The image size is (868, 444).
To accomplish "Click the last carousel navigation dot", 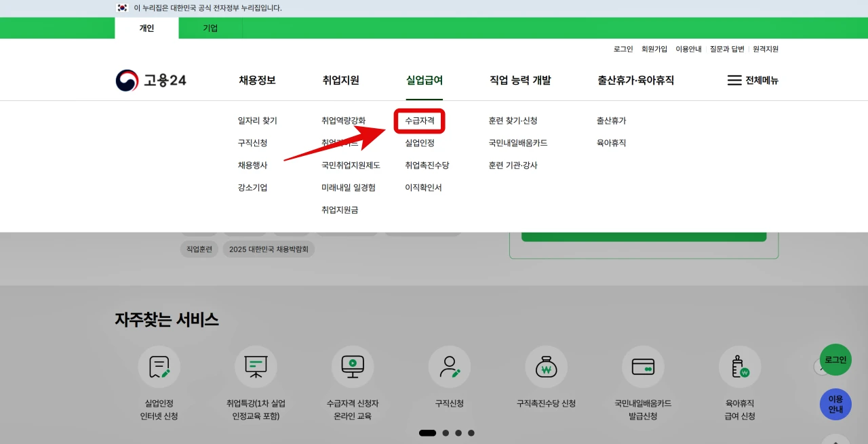I will point(471,432).
